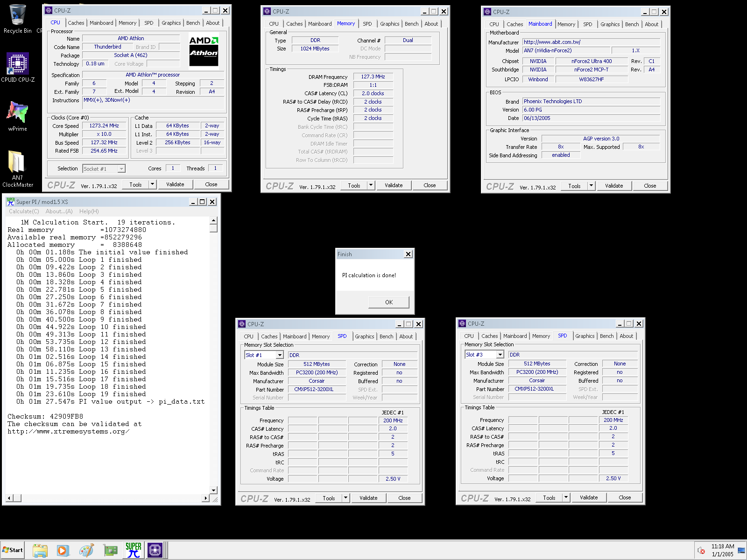
Task: Open the Slot #1 memory slot dropdown
Action: coord(280,355)
